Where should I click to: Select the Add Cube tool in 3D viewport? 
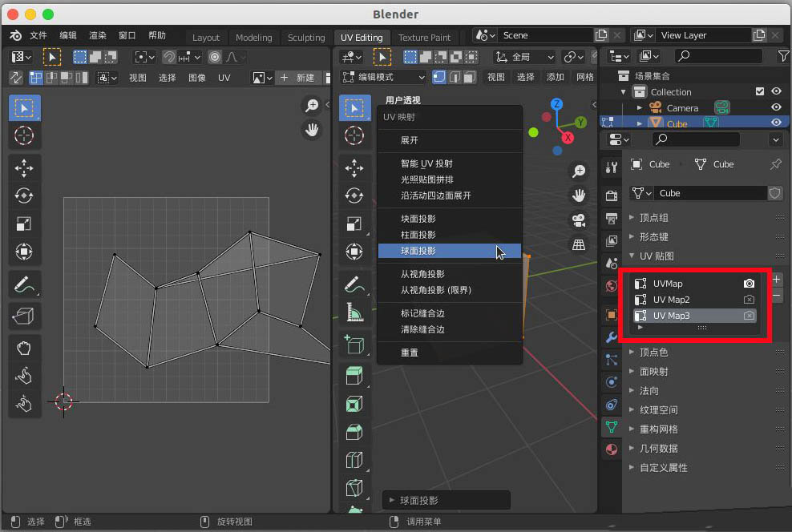pyautogui.click(x=354, y=345)
